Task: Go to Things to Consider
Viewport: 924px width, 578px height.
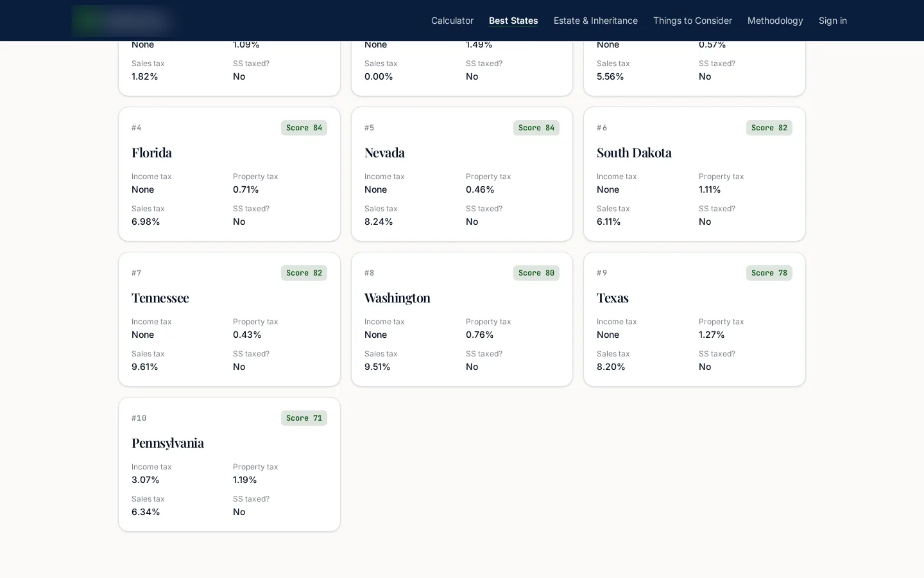Action: click(x=692, y=21)
